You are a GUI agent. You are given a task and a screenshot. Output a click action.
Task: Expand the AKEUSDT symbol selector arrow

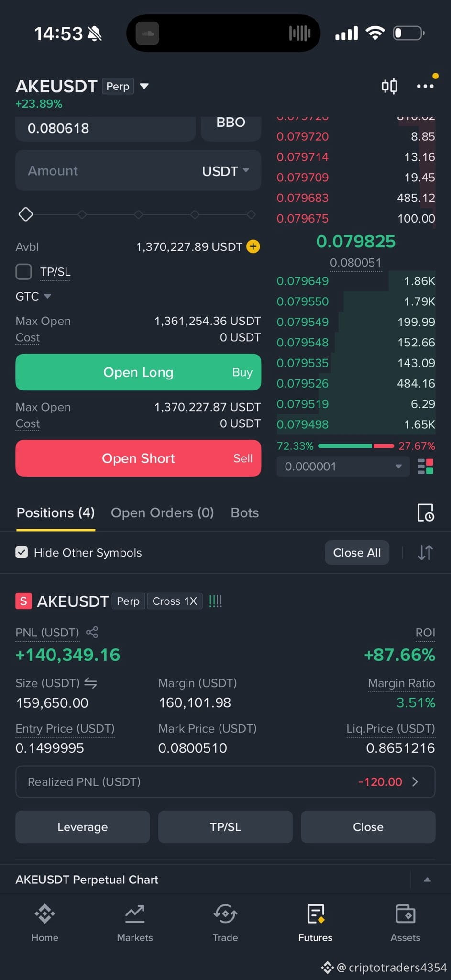point(144,86)
